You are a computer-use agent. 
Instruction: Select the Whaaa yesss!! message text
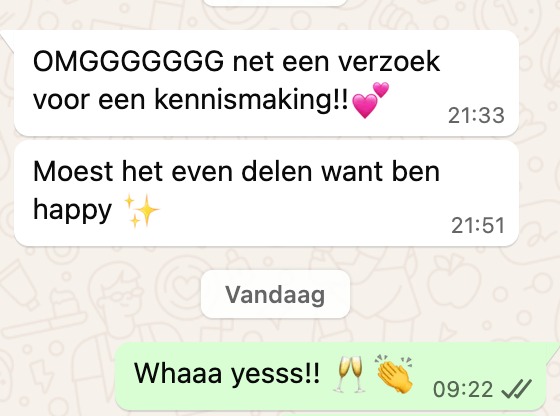point(227,374)
